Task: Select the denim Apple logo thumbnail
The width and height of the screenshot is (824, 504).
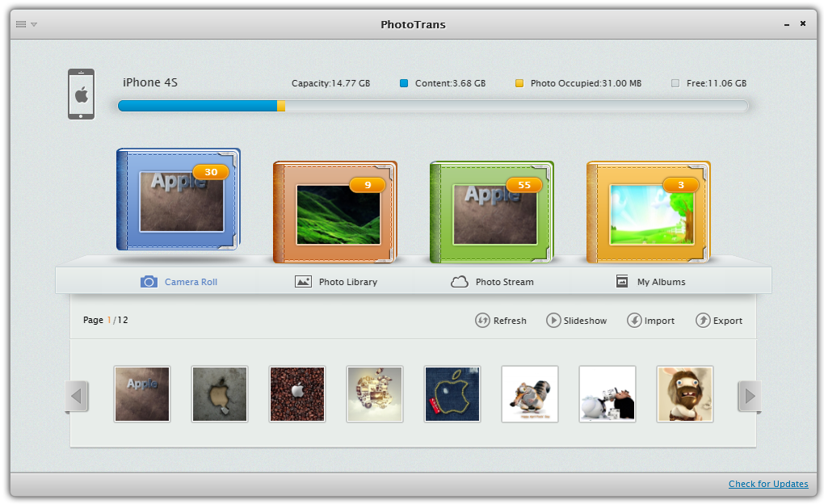Action: 452,394
